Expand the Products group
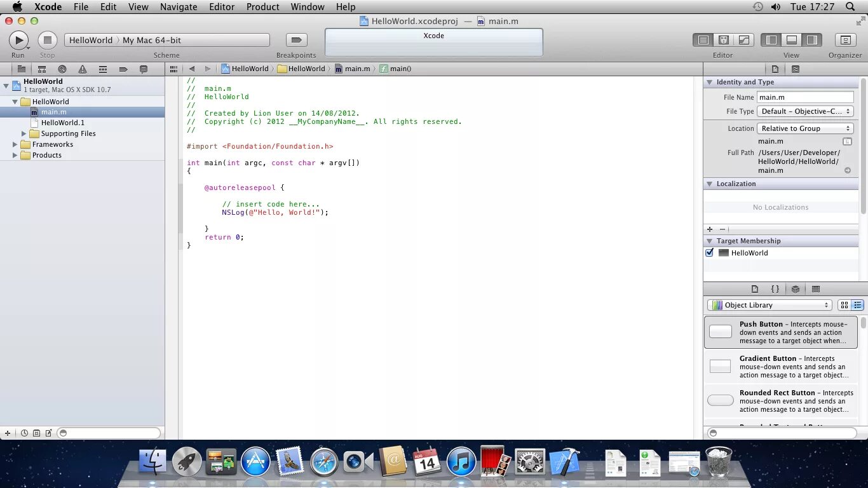 [x=15, y=155]
